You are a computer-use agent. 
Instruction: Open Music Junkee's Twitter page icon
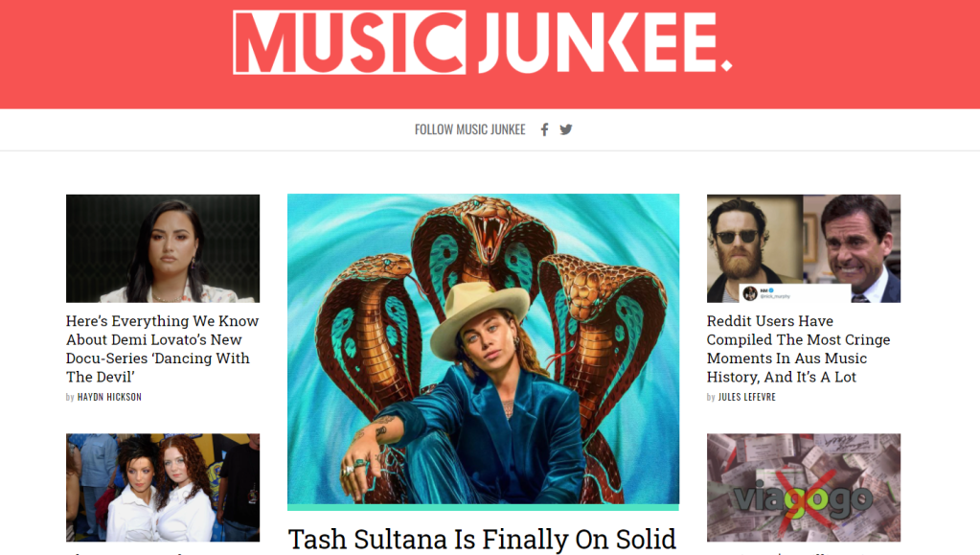click(565, 129)
